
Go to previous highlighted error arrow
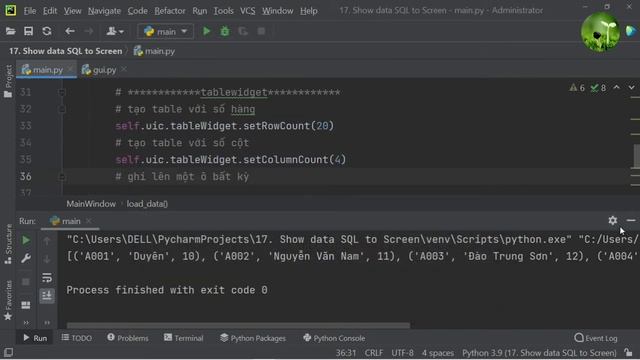[x=616, y=87]
